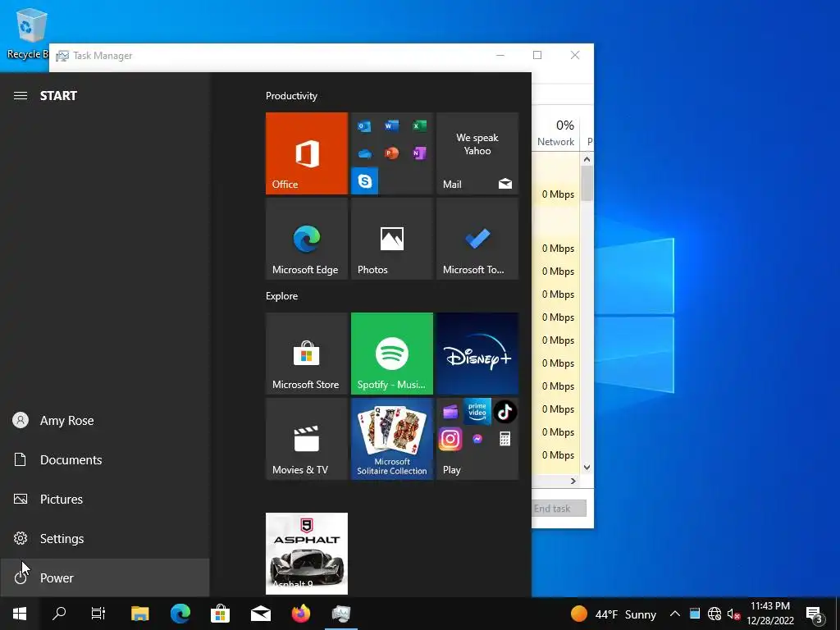Open the Mail app on the taskbar

point(260,614)
